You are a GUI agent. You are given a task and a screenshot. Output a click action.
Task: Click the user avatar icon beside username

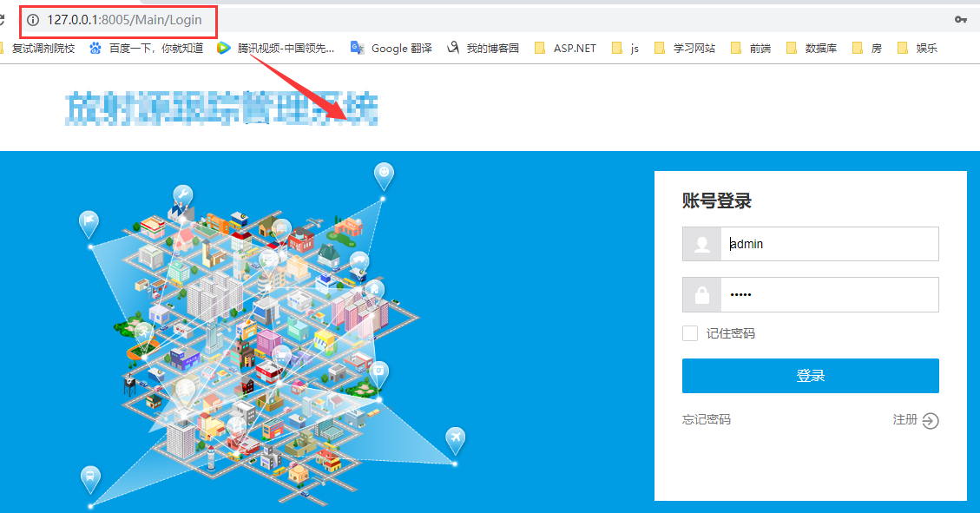[x=702, y=244]
